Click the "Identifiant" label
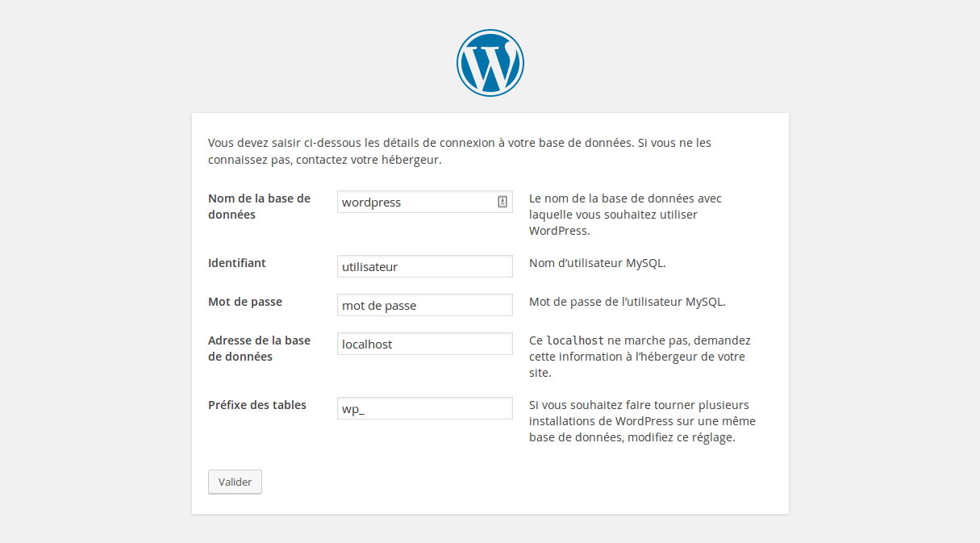This screenshot has height=543, width=980. click(237, 263)
